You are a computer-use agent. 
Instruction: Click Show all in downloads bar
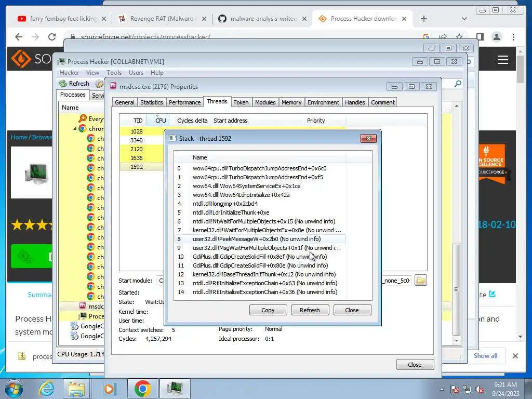(x=486, y=355)
